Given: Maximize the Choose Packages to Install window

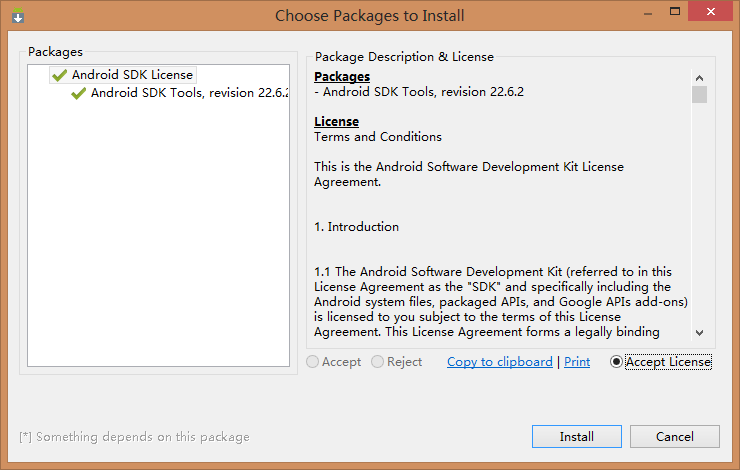Looking at the screenshot, I should [x=675, y=12].
